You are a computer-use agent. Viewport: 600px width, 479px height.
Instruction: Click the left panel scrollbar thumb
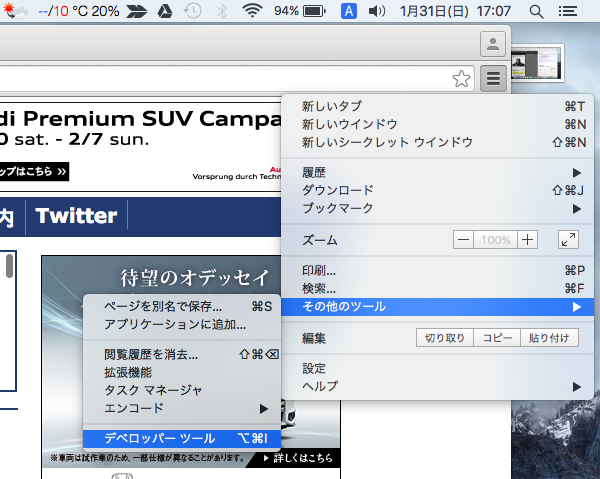click(10, 266)
